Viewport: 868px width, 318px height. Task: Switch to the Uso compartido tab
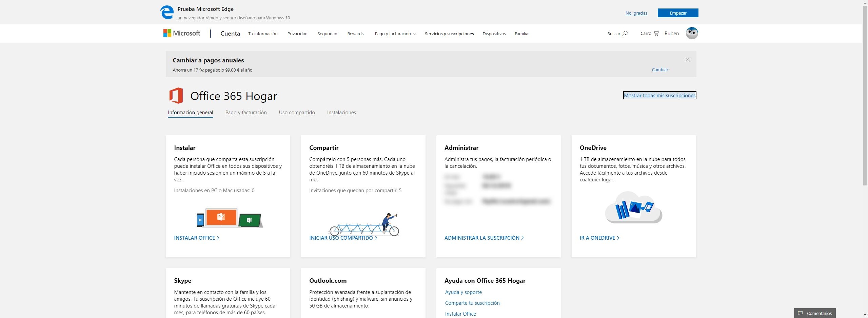pyautogui.click(x=297, y=113)
